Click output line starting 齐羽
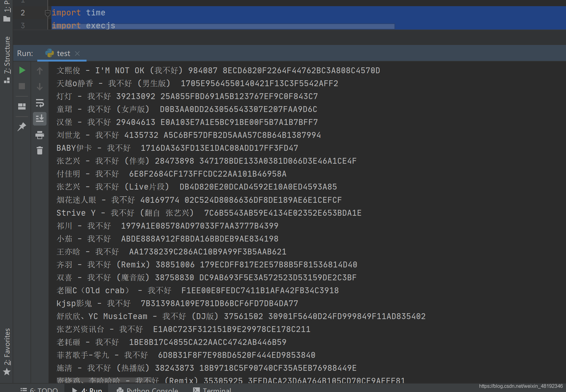This screenshot has height=392, width=566. [x=207, y=265]
